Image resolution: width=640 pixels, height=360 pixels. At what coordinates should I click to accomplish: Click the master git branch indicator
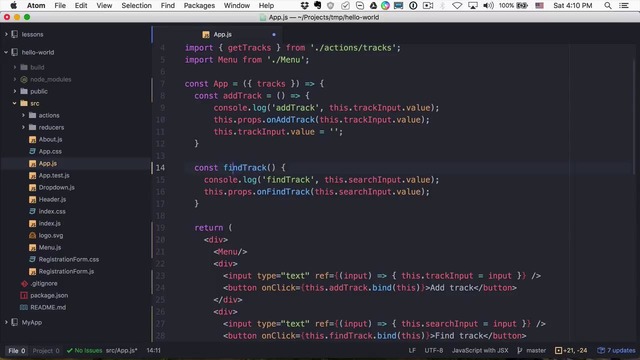(531, 350)
